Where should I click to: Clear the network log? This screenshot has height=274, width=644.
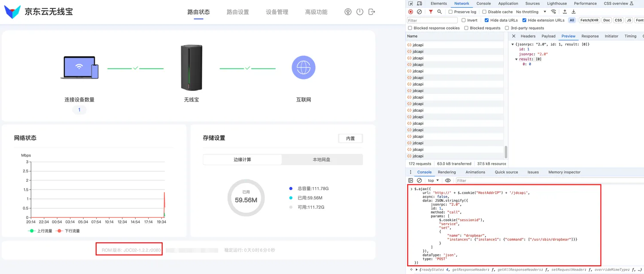(419, 12)
